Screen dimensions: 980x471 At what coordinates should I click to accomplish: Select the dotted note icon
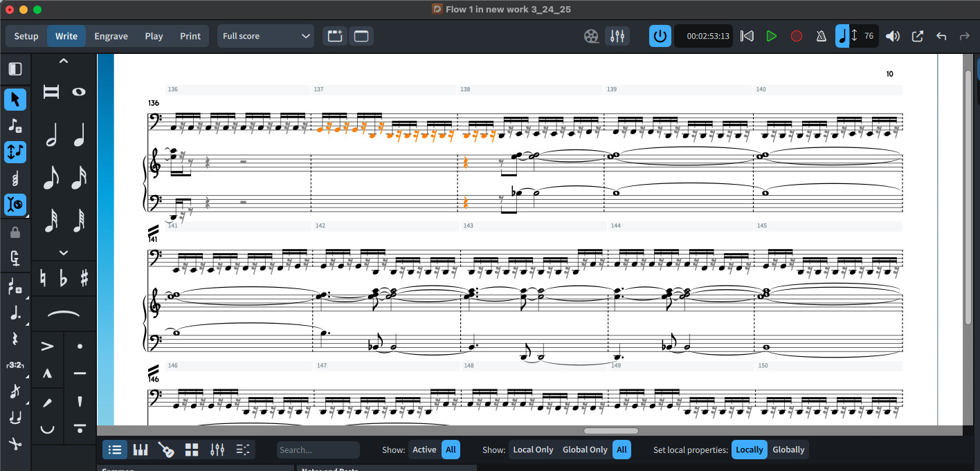pos(15,313)
